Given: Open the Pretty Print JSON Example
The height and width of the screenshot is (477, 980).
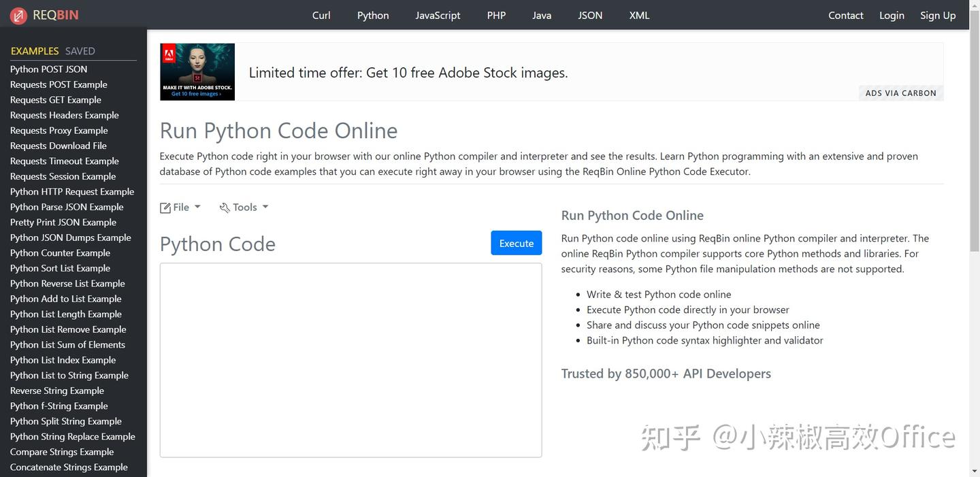Looking at the screenshot, I should (63, 222).
